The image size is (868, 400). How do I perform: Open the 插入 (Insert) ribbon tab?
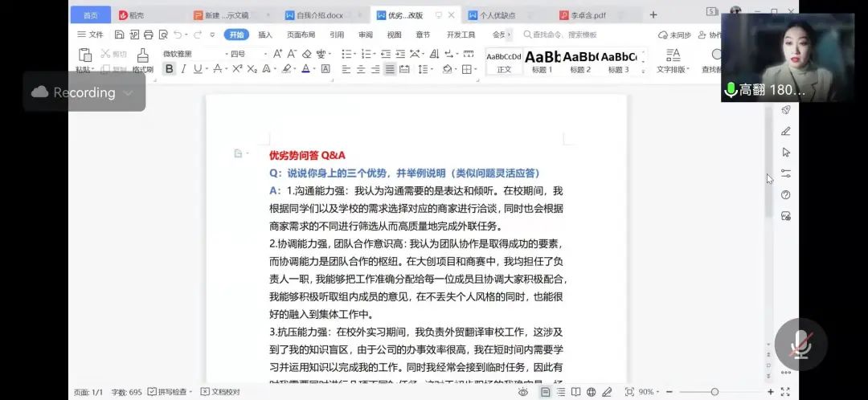tap(265, 35)
